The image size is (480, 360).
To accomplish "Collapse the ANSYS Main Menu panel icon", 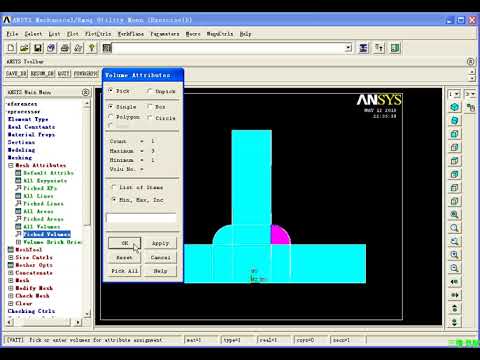I will point(85,92).
